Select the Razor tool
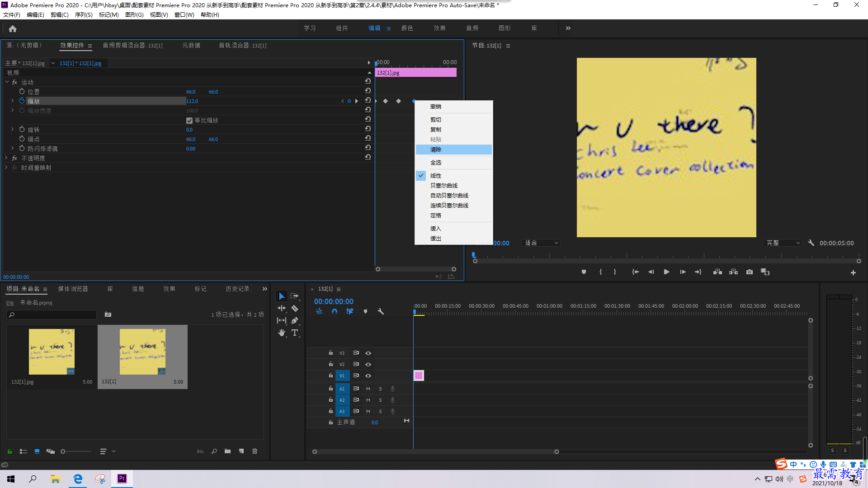The width and height of the screenshot is (868, 488). 295,308
